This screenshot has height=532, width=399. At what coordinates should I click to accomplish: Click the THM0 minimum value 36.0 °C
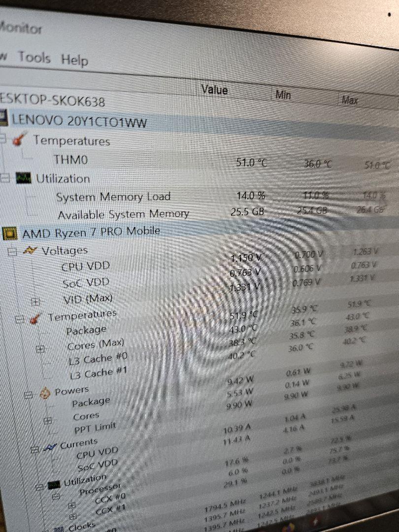318,164
